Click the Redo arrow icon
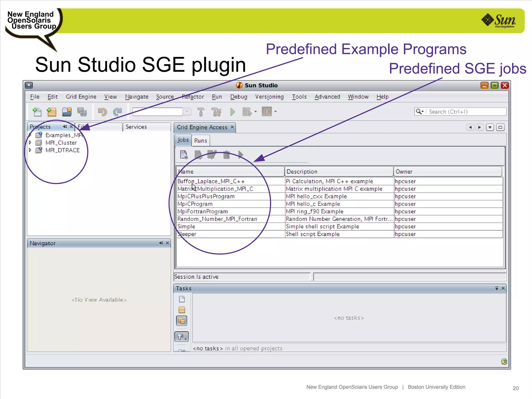 point(117,112)
